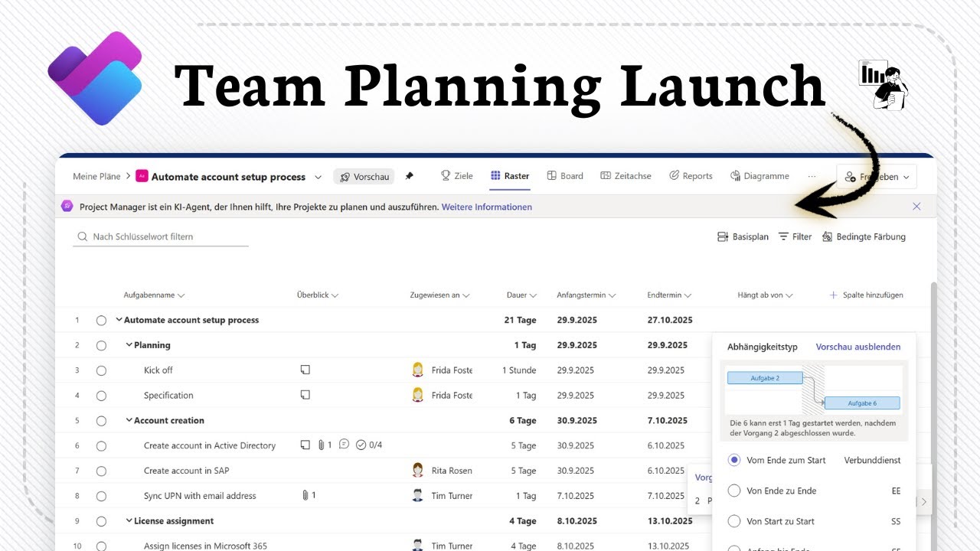Click the note icon in the Kick off row

click(305, 370)
